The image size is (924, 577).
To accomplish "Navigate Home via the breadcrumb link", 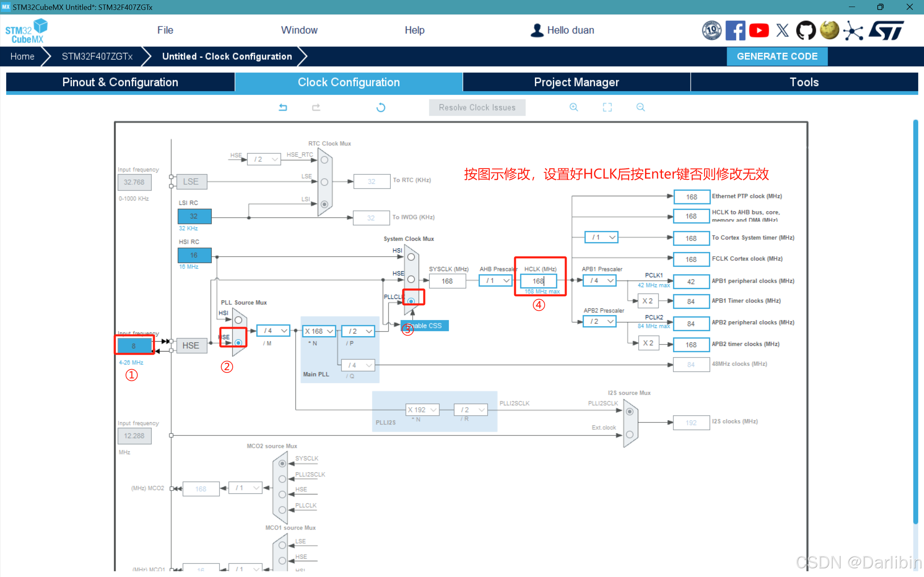I will click(22, 56).
